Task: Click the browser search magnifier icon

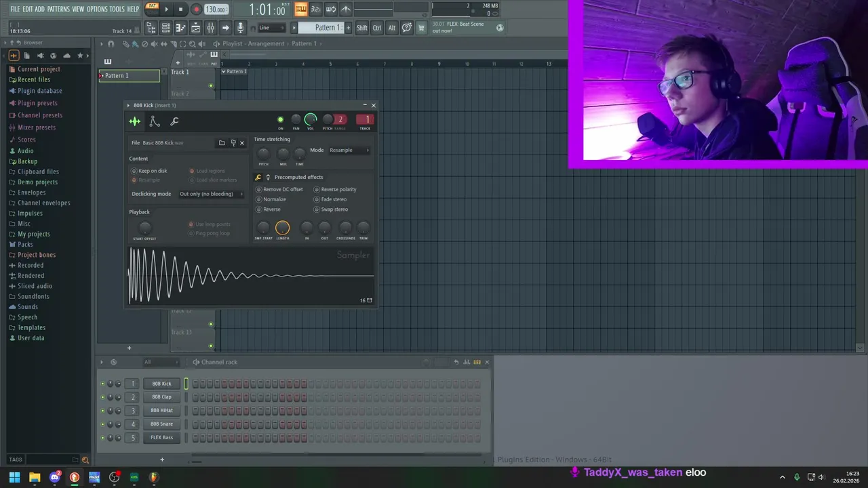Action: 85,460
